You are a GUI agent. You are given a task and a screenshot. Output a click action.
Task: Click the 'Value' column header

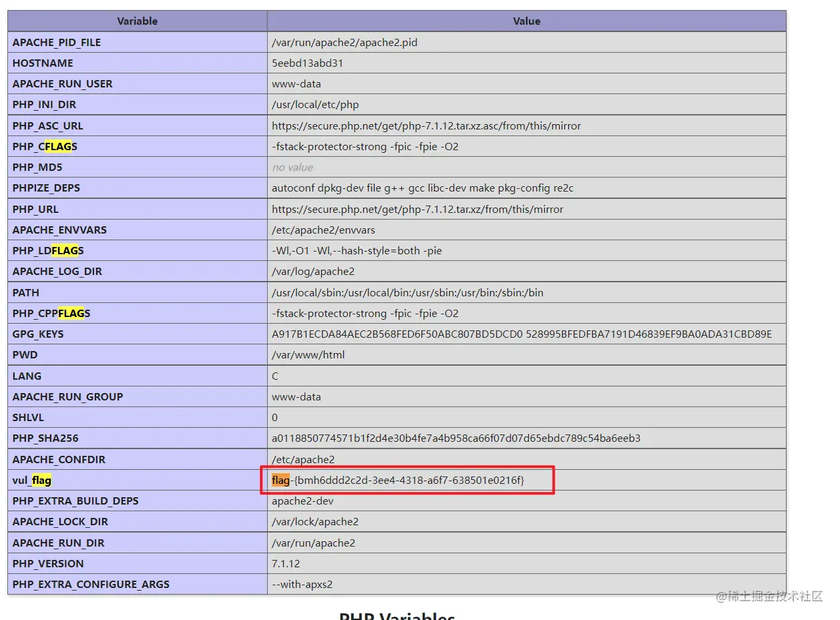click(526, 21)
